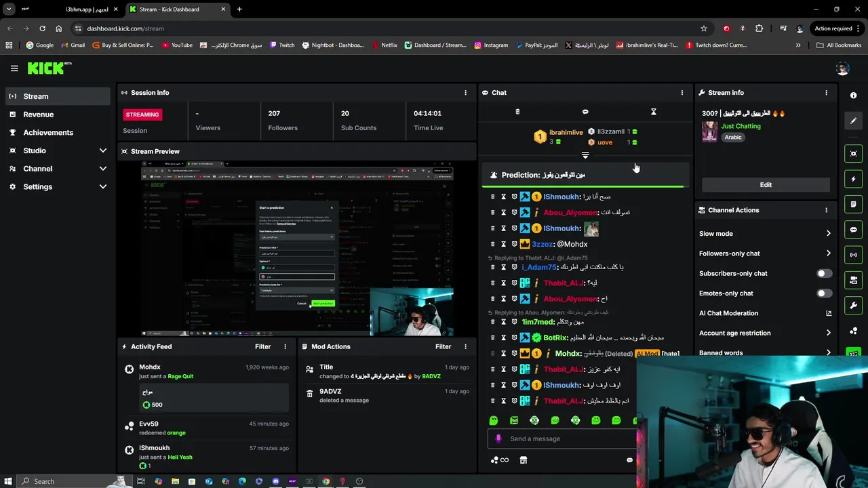Click the three-dots cluster icon in right rail
Image resolution: width=868 pixels, height=488 pixels.
click(854, 331)
